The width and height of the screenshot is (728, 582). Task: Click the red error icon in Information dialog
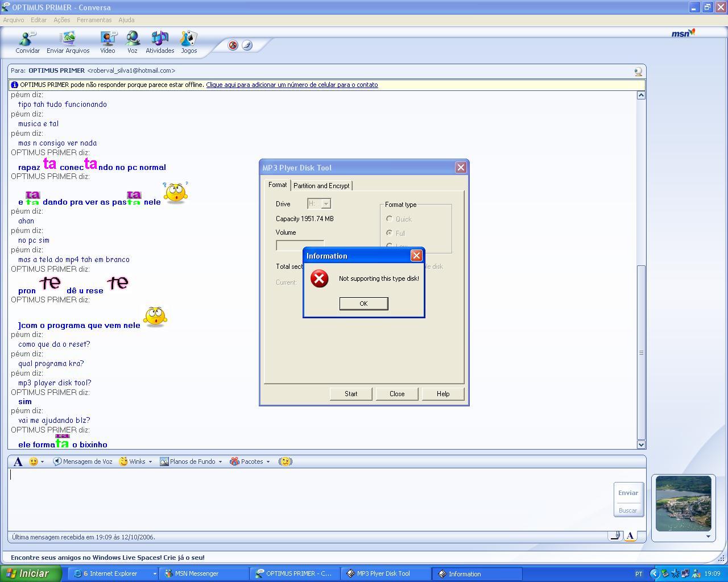pos(319,278)
